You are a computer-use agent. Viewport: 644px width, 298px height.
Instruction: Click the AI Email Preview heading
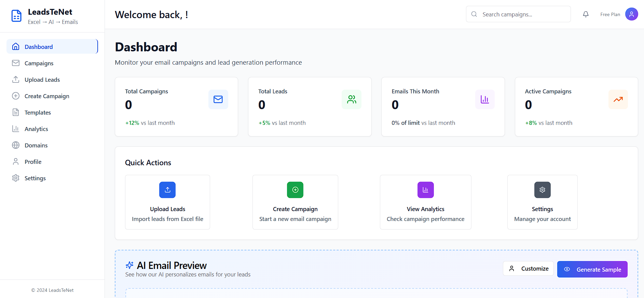tap(172, 265)
